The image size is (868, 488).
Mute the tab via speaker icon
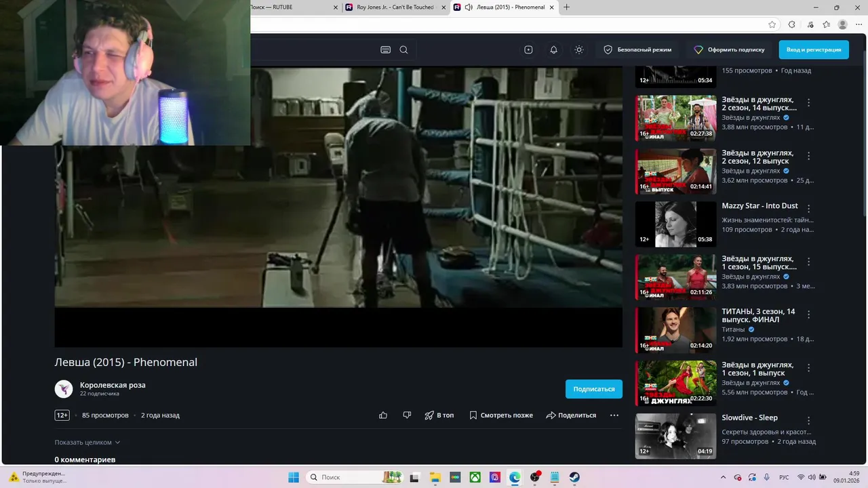(x=469, y=7)
